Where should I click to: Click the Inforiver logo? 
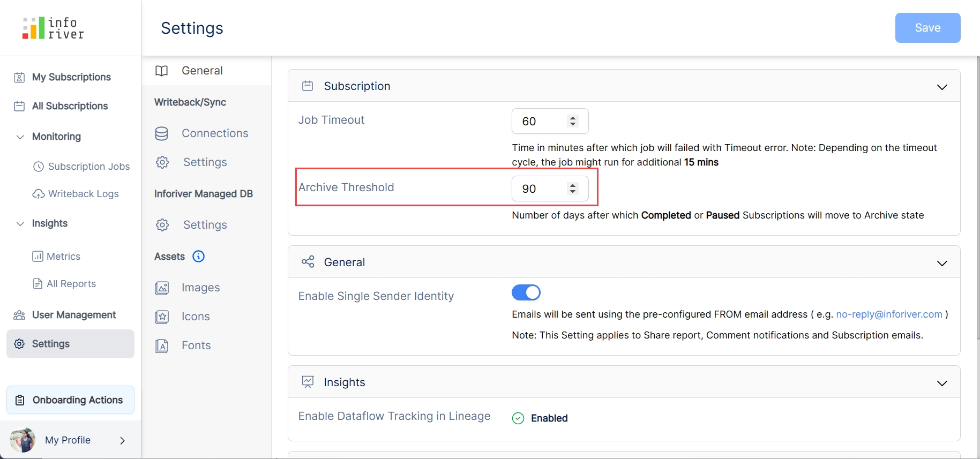point(53,28)
